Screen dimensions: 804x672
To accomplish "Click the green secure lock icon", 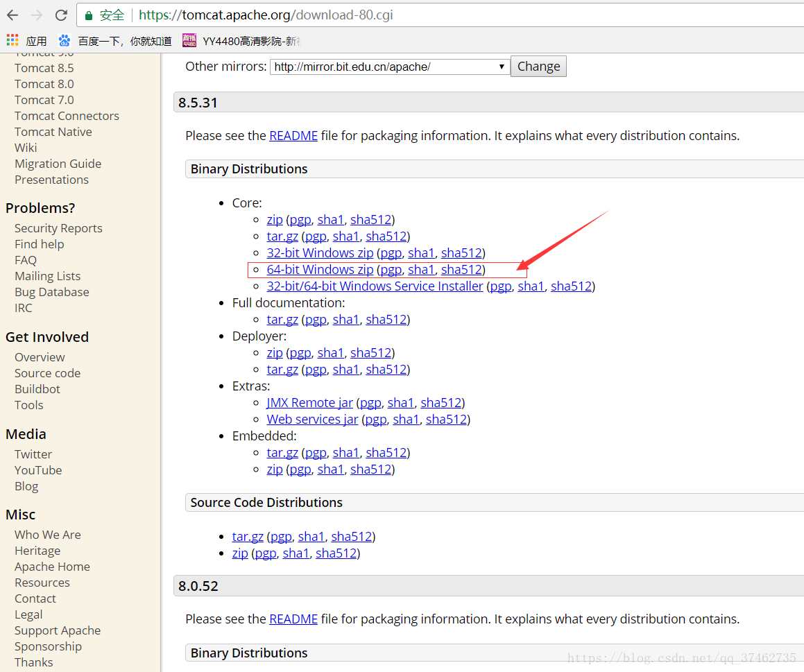I will [x=89, y=15].
